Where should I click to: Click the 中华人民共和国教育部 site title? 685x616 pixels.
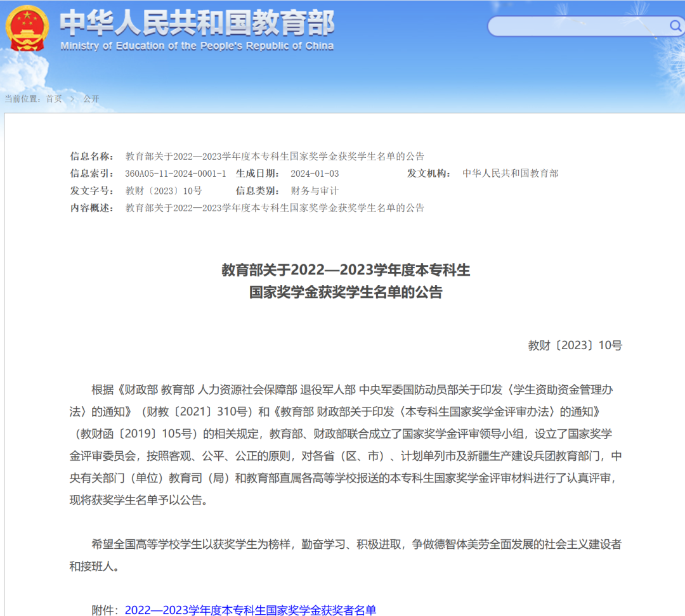pyautogui.click(x=197, y=23)
